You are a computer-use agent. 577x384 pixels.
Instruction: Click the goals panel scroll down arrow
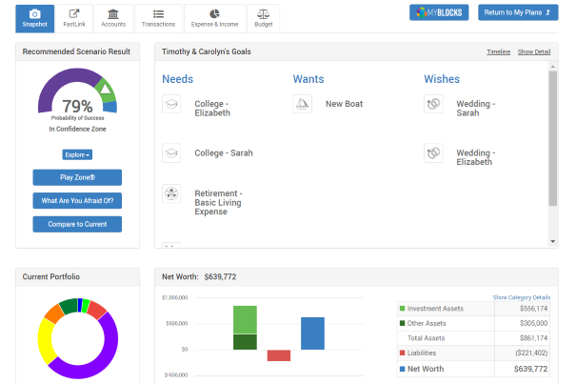[553, 241]
